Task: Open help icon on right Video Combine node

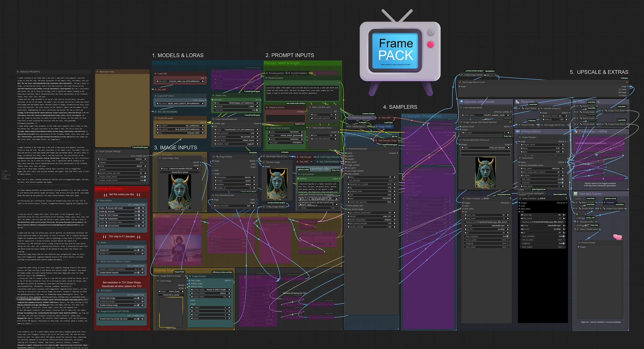Action: coord(566,199)
